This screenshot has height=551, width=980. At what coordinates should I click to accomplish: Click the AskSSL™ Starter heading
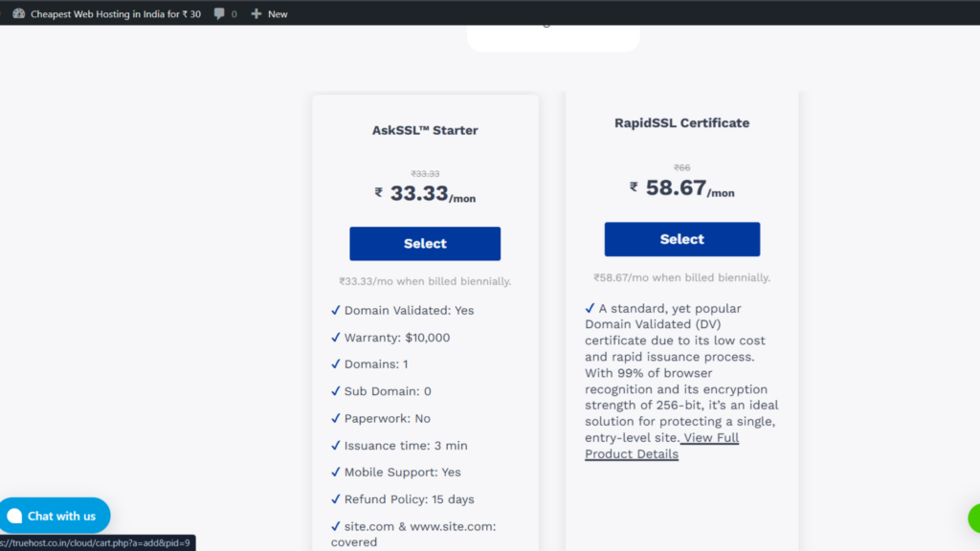pyautogui.click(x=425, y=130)
